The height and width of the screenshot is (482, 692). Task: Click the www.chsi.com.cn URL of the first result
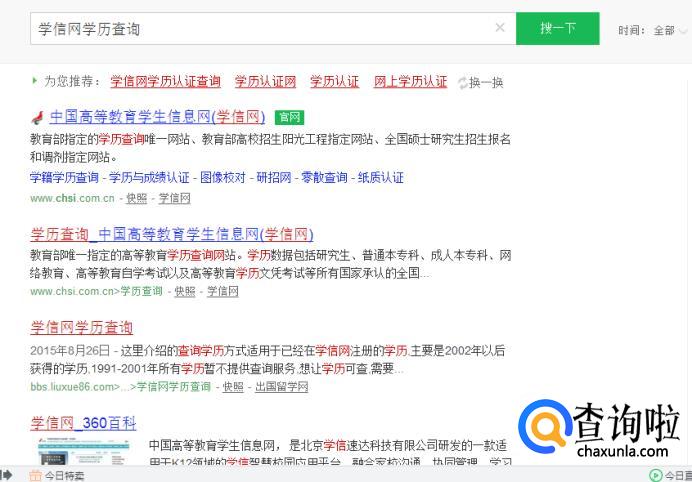pos(72,198)
